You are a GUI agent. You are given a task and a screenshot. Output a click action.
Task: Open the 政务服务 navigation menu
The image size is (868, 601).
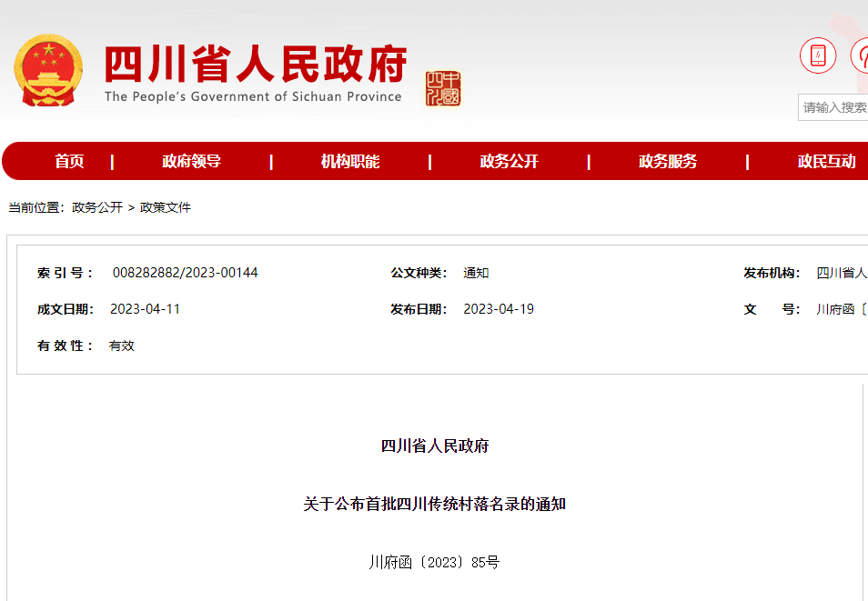(667, 161)
